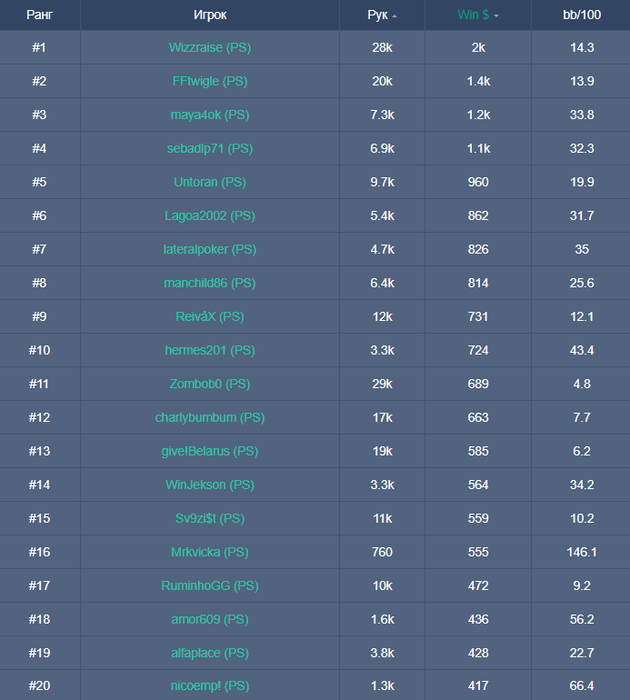
Task: Click the sort arrow next to Win $
Action: click(497, 16)
